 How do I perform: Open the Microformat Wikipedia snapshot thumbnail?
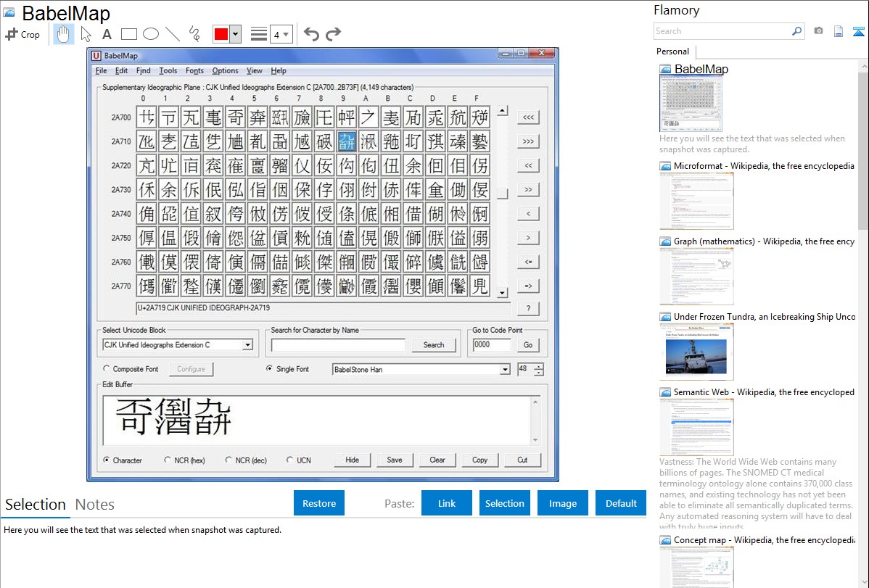pyautogui.click(x=696, y=201)
